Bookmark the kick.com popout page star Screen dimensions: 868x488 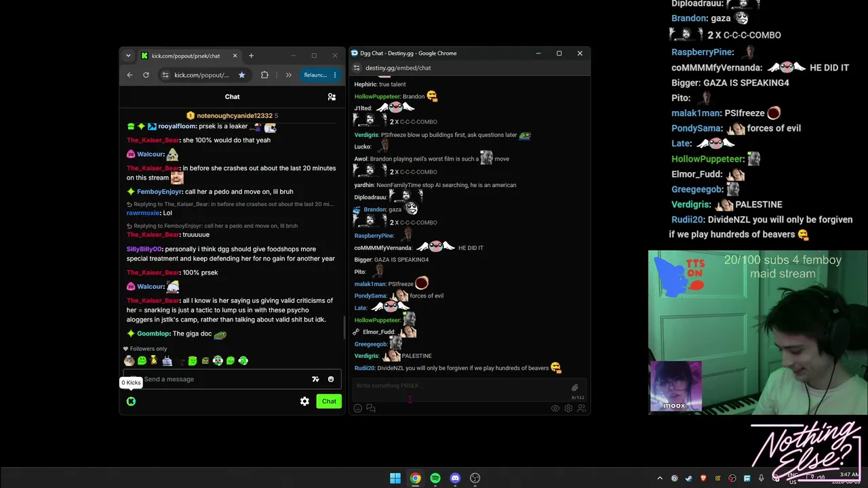(241, 75)
